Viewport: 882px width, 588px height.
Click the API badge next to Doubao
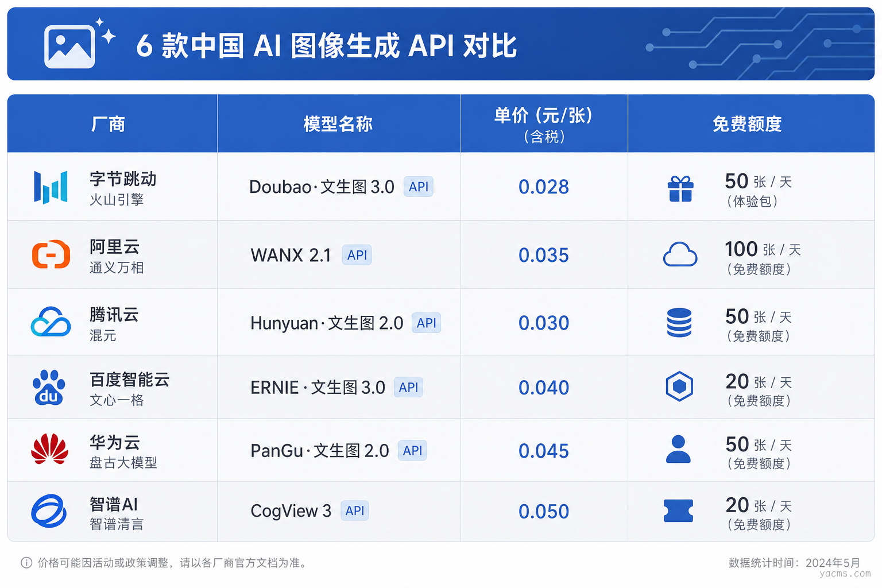[x=419, y=187]
